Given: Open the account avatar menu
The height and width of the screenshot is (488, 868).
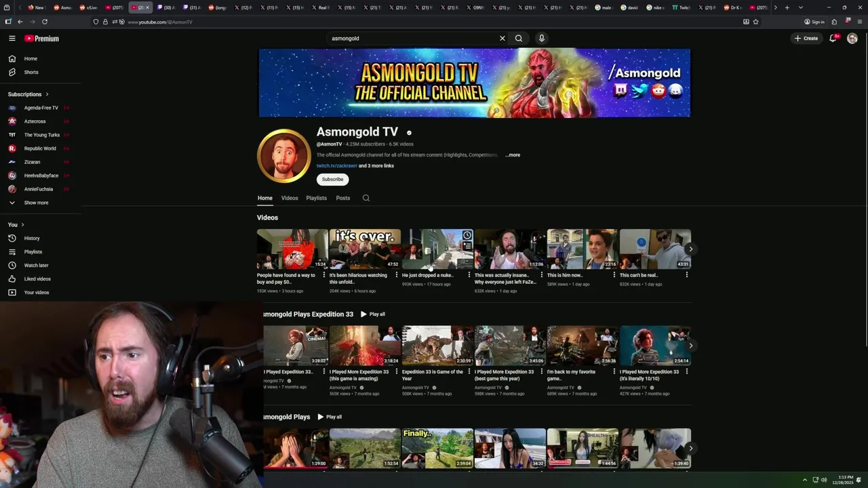Looking at the screenshot, I should coord(852,39).
